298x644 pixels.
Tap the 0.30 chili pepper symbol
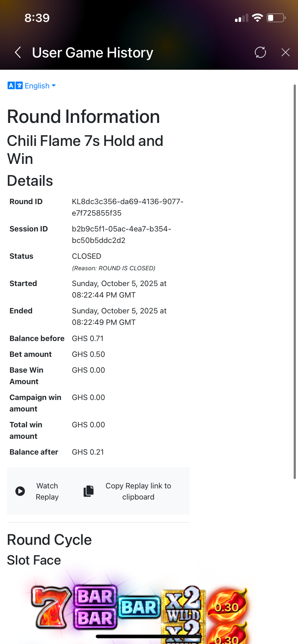point(227,607)
